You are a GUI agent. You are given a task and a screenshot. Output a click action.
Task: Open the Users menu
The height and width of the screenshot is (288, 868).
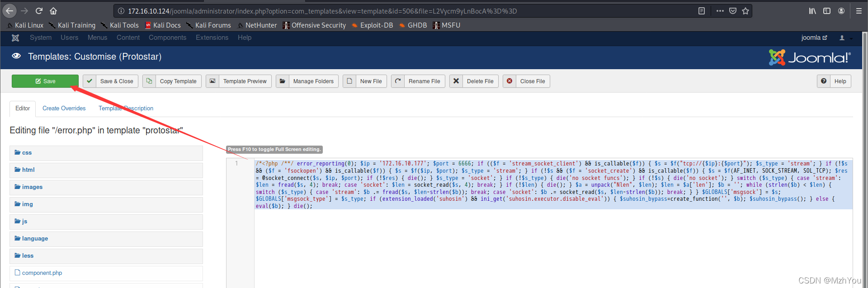[x=70, y=38]
